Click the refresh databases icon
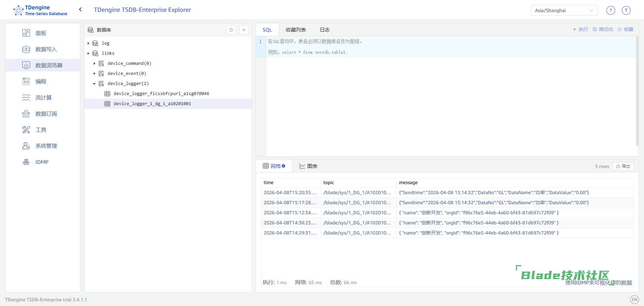The image size is (644, 306). tap(231, 30)
